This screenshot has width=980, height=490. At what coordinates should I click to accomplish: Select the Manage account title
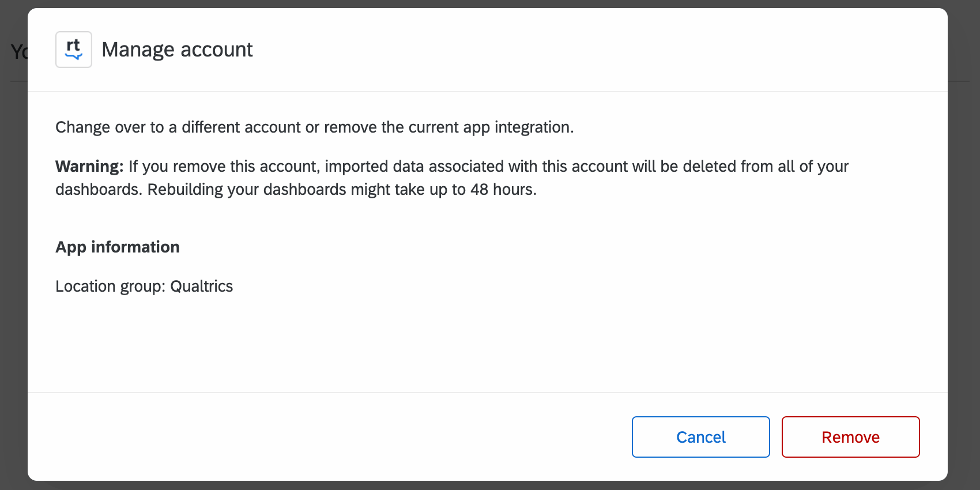click(177, 50)
